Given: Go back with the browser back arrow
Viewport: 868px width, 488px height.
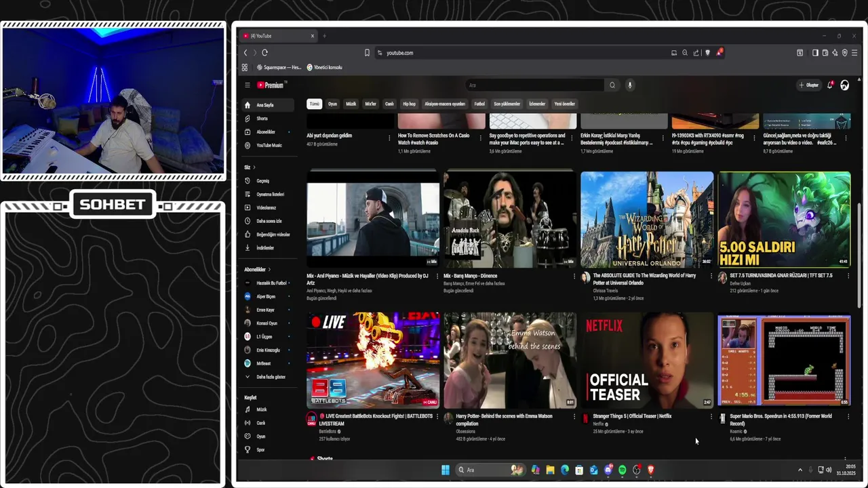Looking at the screenshot, I should tap(245, 53).
